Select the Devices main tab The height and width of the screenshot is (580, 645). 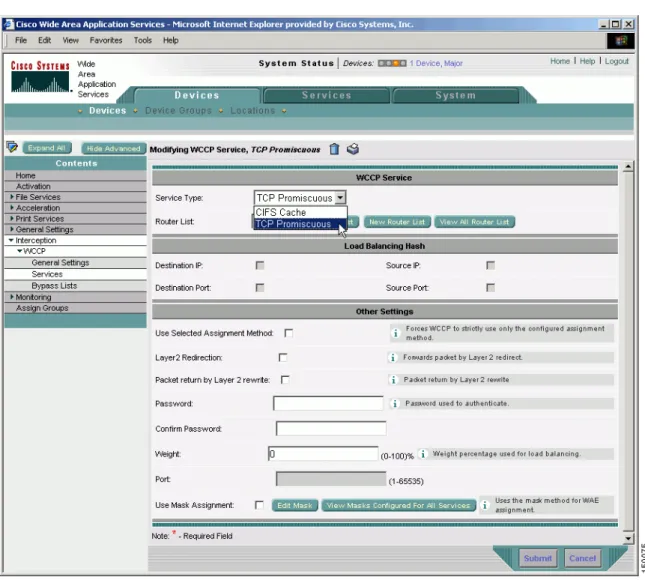[x=197, y=95]
